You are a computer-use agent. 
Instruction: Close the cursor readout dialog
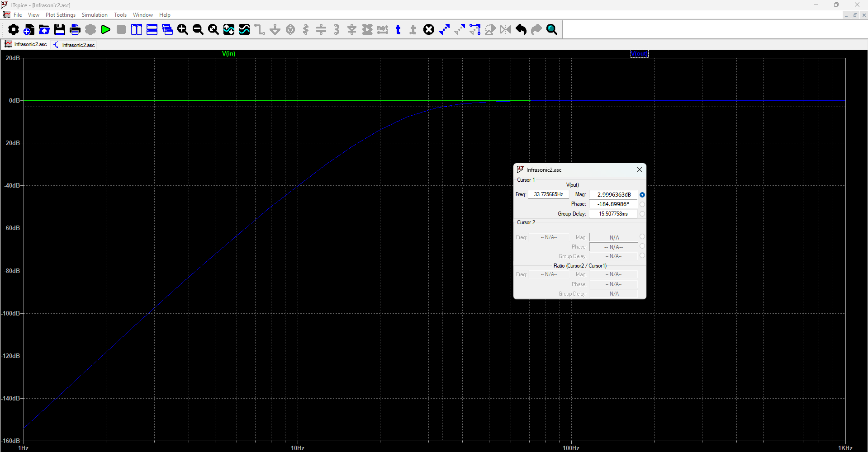639,169
